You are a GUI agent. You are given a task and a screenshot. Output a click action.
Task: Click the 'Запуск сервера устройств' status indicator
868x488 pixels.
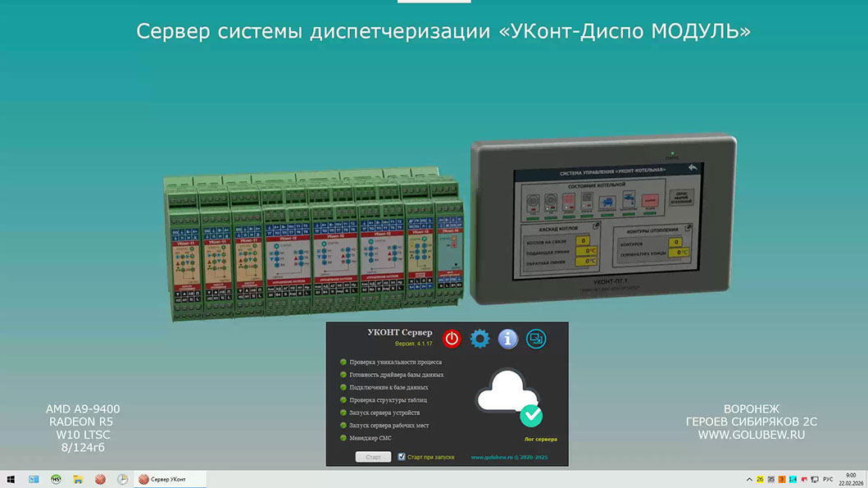point(343,413)
